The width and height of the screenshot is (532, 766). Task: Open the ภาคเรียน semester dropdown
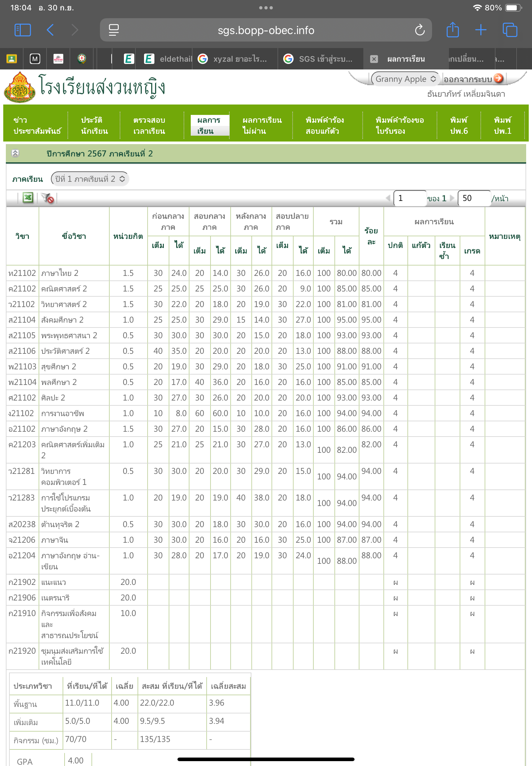90,179
